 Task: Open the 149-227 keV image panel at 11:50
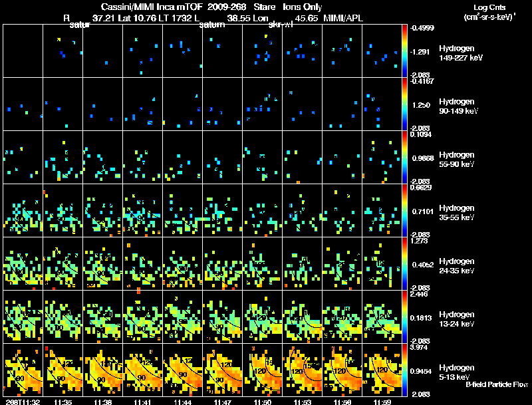click(x=262, y=51)
